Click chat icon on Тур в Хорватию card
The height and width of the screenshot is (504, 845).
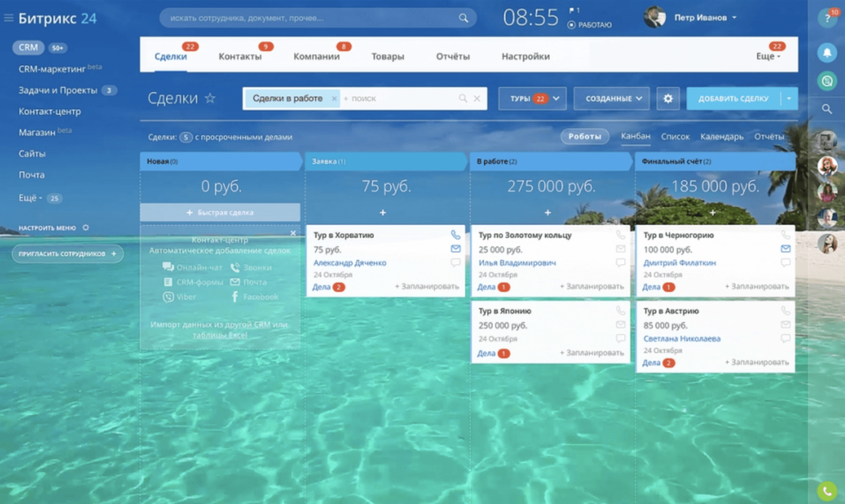(455, 262)
